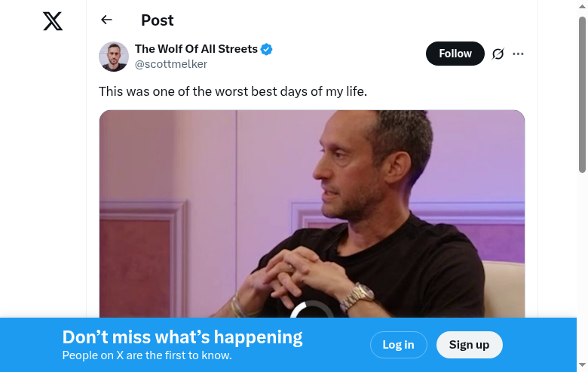Click the scrollbar down arrow
588x372 pixels.
[x=582, y=366]
